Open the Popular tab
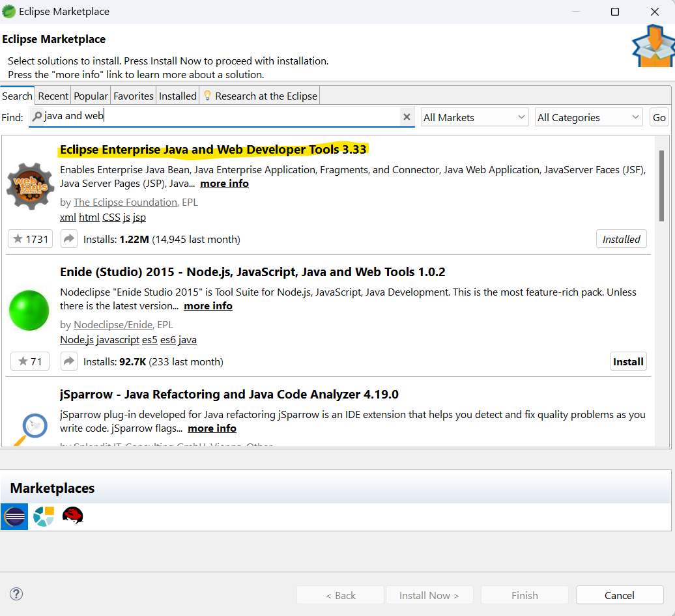The width and height of the screenshot is (675, 616). pyautogui.click(x=91, y=96)
